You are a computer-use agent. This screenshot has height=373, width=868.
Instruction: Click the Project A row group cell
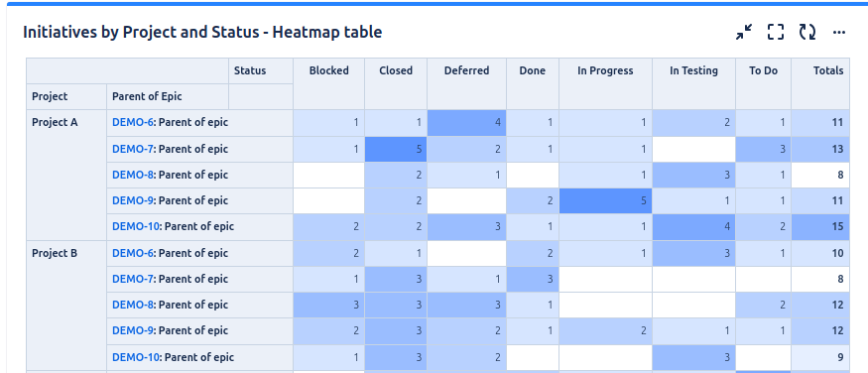coord(66,175)
